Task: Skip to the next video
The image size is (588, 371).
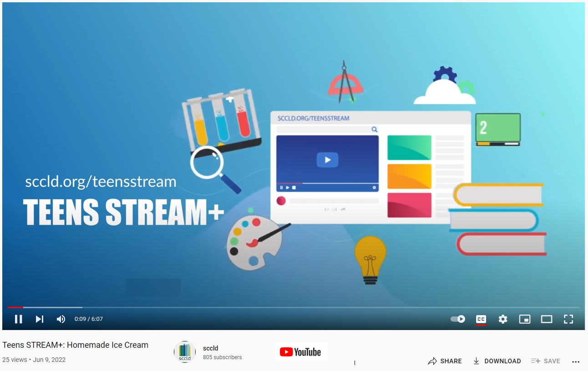Action: coord(40,319)
